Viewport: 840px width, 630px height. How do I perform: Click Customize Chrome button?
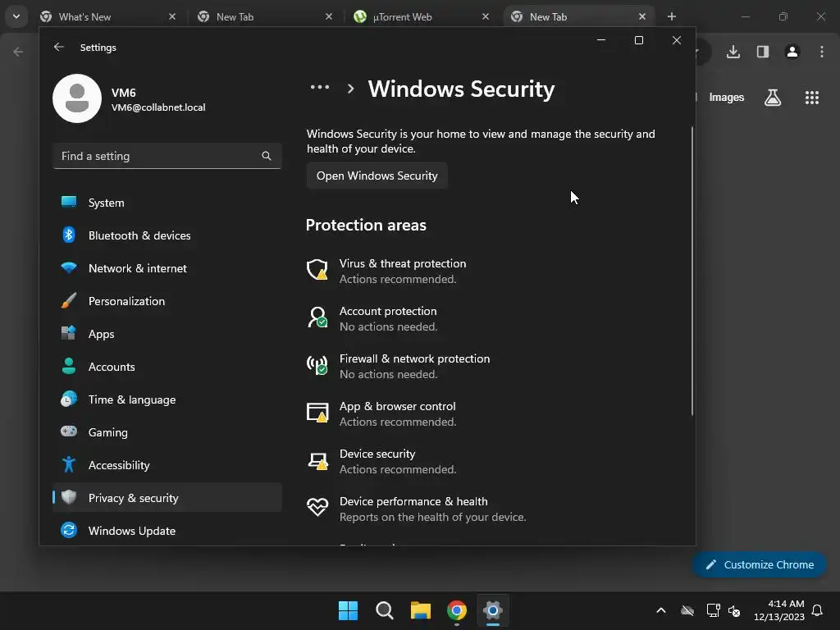click(x=760, y=564)
